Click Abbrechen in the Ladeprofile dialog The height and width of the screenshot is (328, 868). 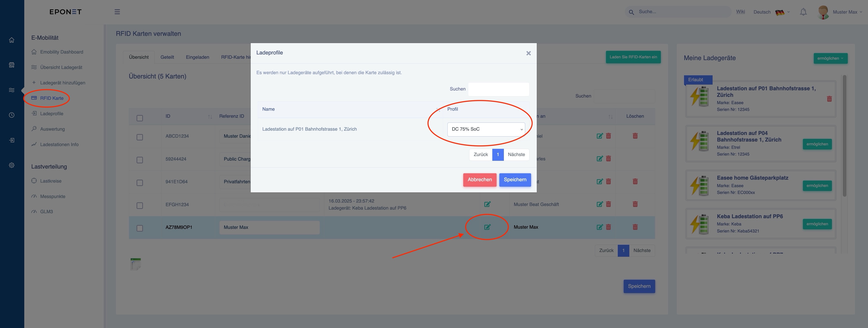coord(480,180)
